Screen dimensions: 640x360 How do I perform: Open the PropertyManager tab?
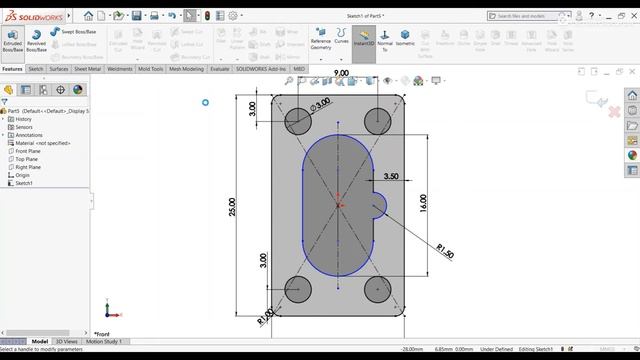[x=26, y=89]
